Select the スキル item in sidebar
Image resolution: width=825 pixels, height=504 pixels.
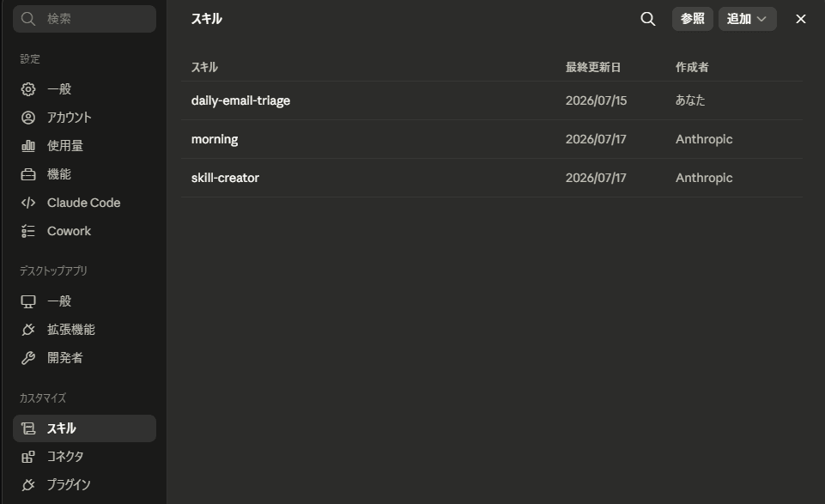(x=84, y=428)
